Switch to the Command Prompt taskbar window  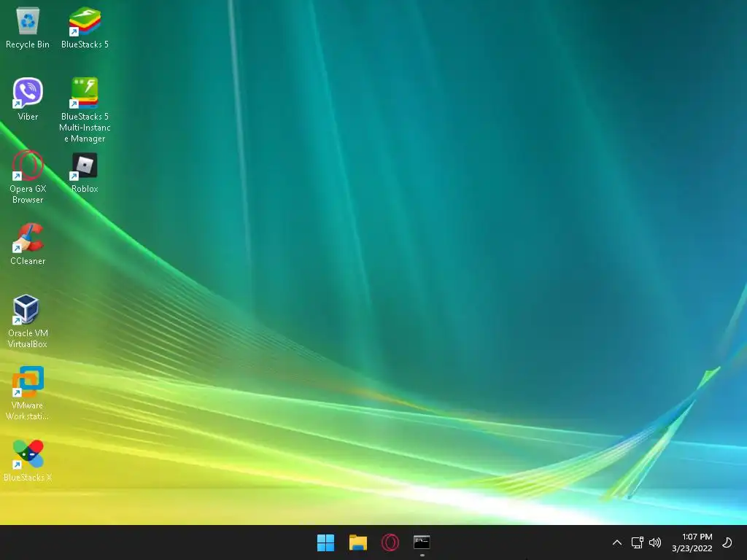[x=422, y=542]
